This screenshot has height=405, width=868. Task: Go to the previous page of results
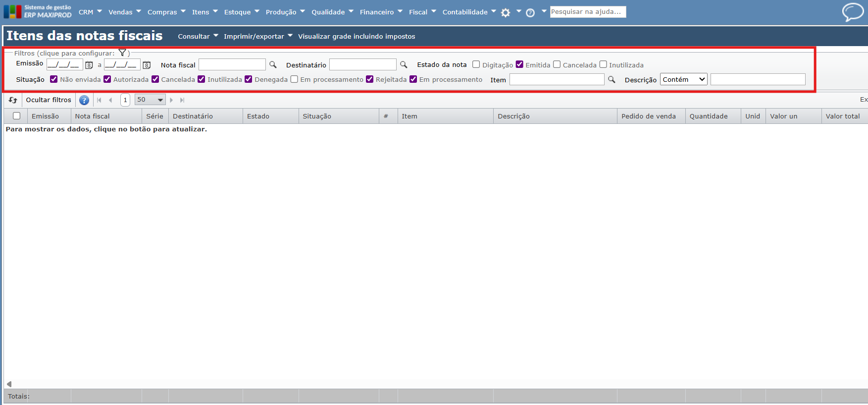pyautogui.click(x=110, y=100)
